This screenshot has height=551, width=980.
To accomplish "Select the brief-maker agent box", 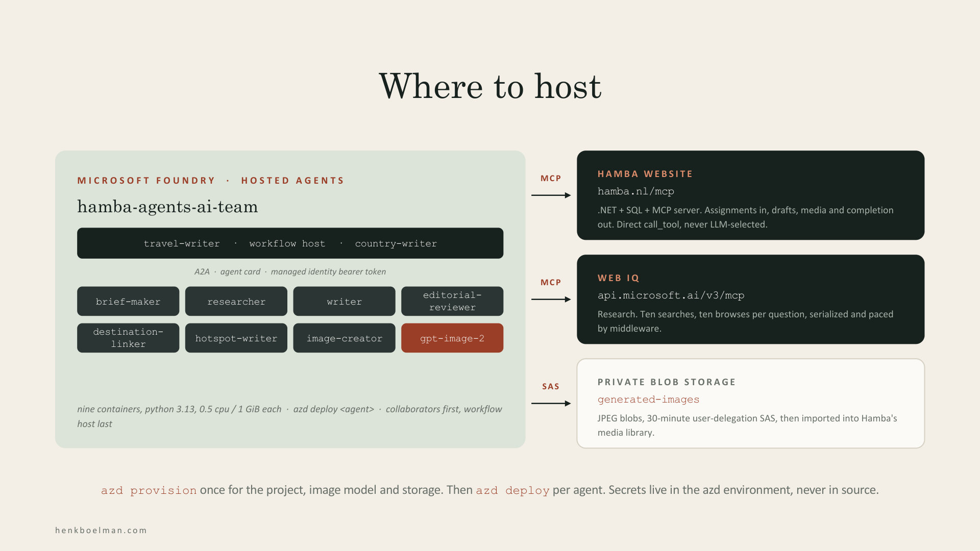I will (x=128, y=301).
